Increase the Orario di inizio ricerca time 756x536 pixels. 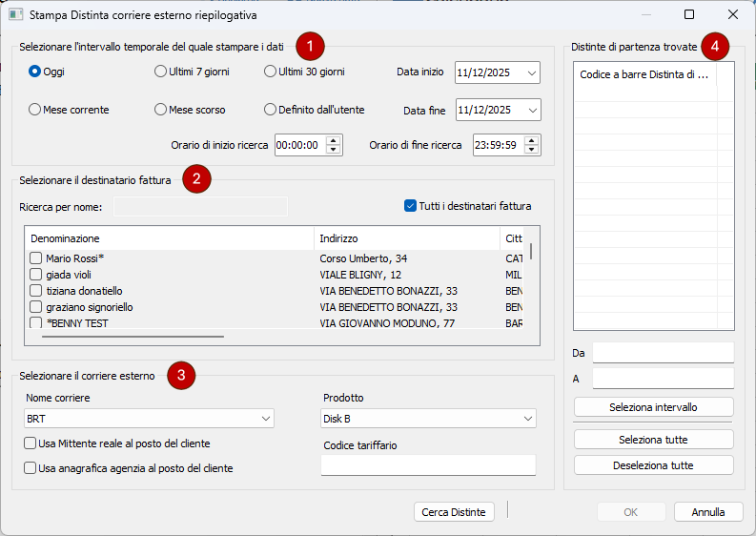(x=333, y=140)
